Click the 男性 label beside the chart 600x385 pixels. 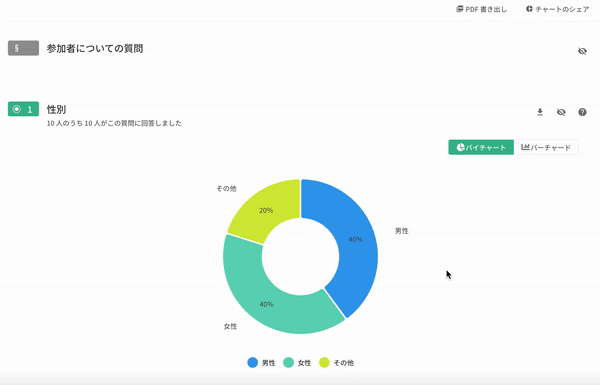click(402, 231)
